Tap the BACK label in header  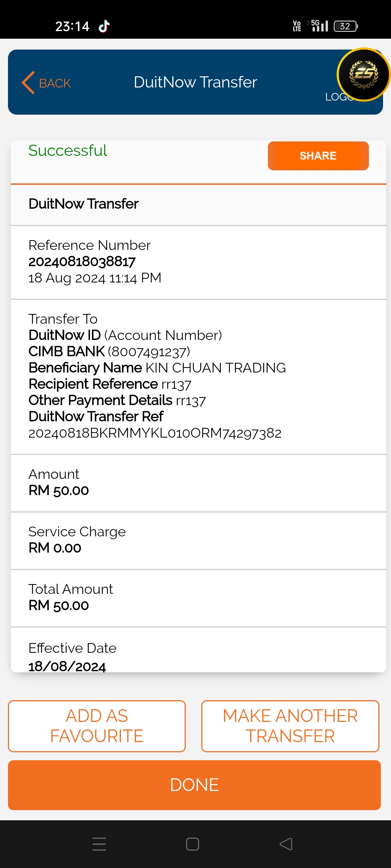tap(55, 83)
